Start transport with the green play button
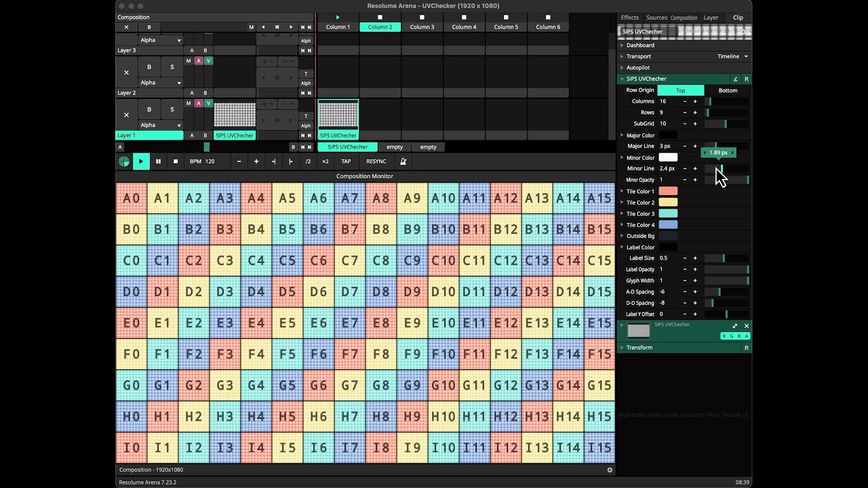 coord(141,161)
